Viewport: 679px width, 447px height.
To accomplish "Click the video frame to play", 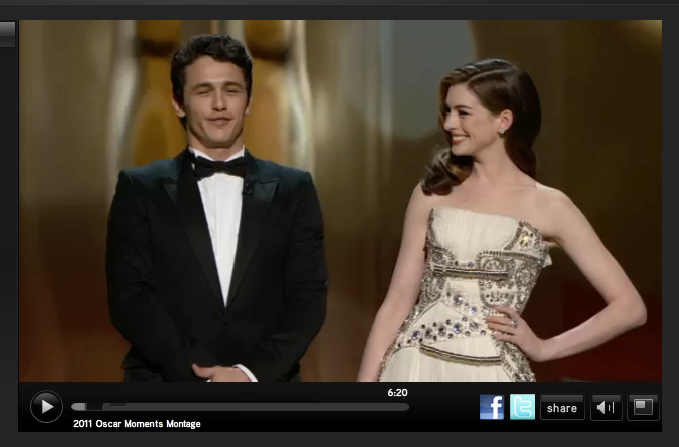I will point(340,201).
